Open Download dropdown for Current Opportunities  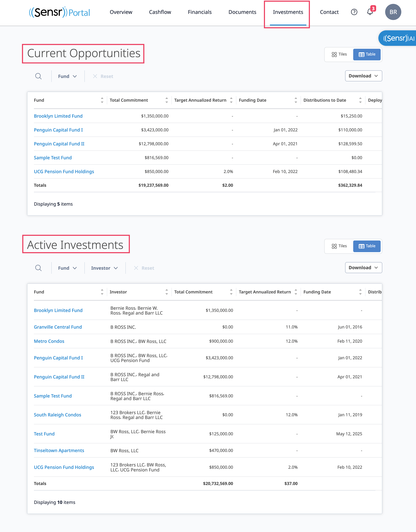coord(363,76)
